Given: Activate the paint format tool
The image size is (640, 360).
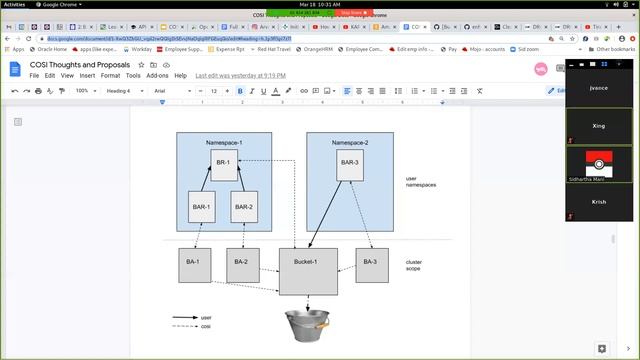Looking at the screenshot, I should (62, 91).
